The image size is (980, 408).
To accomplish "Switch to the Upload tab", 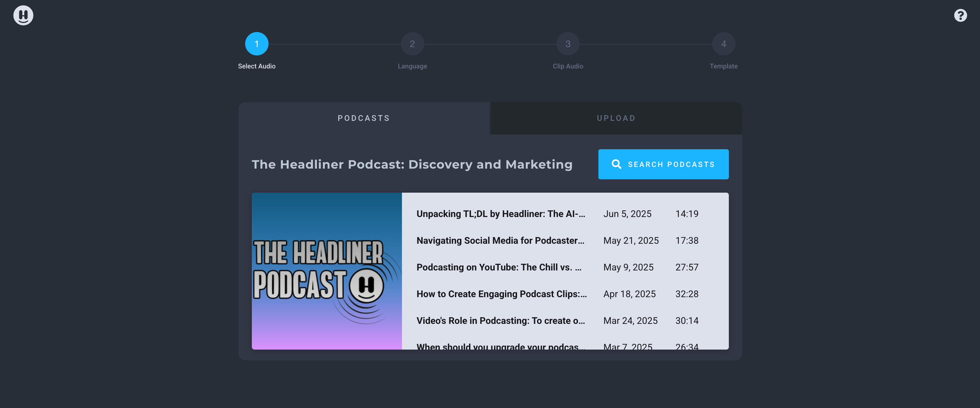I will pyautogui.click(x=616, y=118).
